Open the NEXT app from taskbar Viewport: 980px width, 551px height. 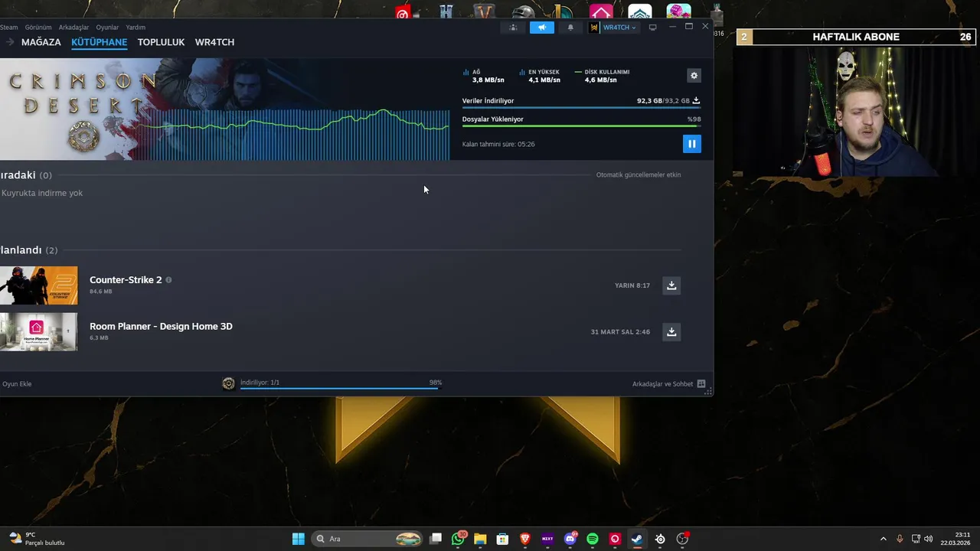(x=547, y=539)
